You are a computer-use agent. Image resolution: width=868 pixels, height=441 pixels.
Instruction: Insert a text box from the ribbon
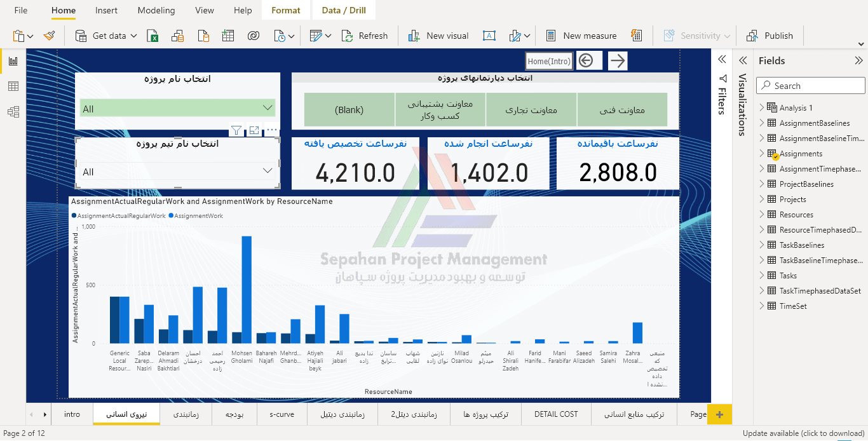pos(489,36)
